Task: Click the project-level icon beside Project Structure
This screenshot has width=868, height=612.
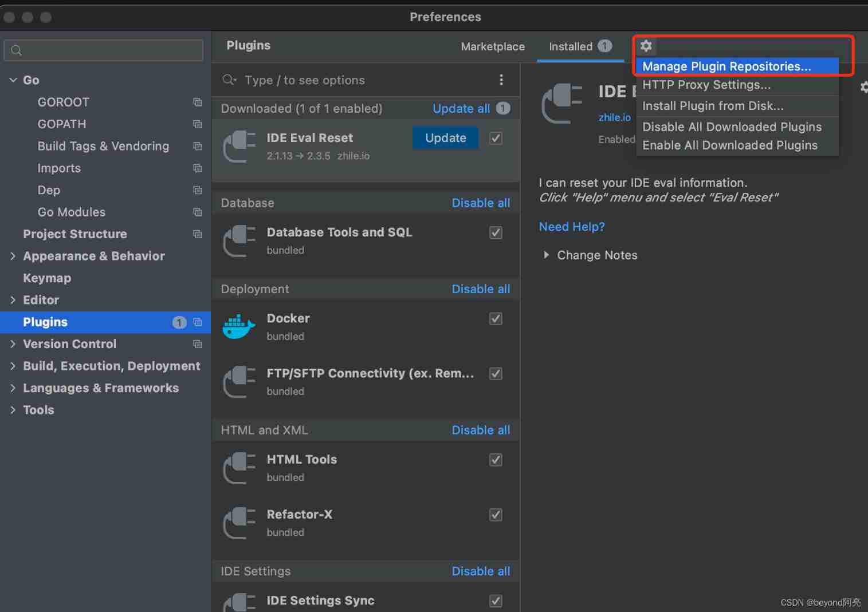Action: [x=198, y=234]
